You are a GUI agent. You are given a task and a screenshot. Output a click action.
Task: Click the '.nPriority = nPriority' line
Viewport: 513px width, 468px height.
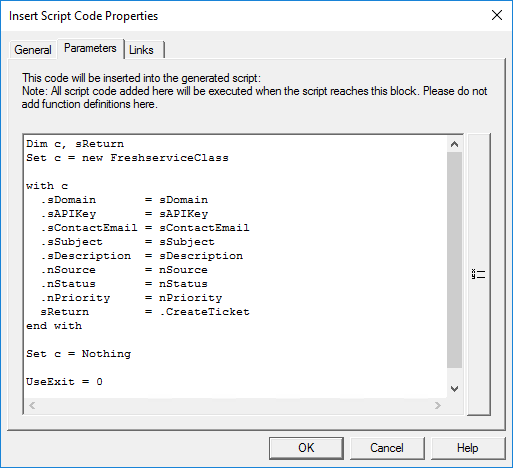pos(131,298)
